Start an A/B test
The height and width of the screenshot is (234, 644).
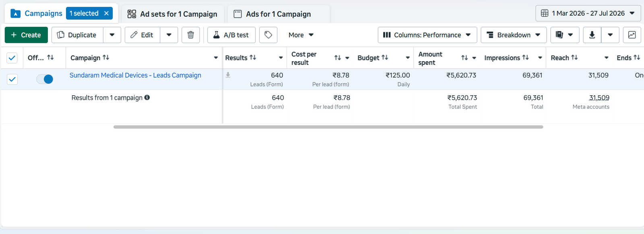(231, 35)
